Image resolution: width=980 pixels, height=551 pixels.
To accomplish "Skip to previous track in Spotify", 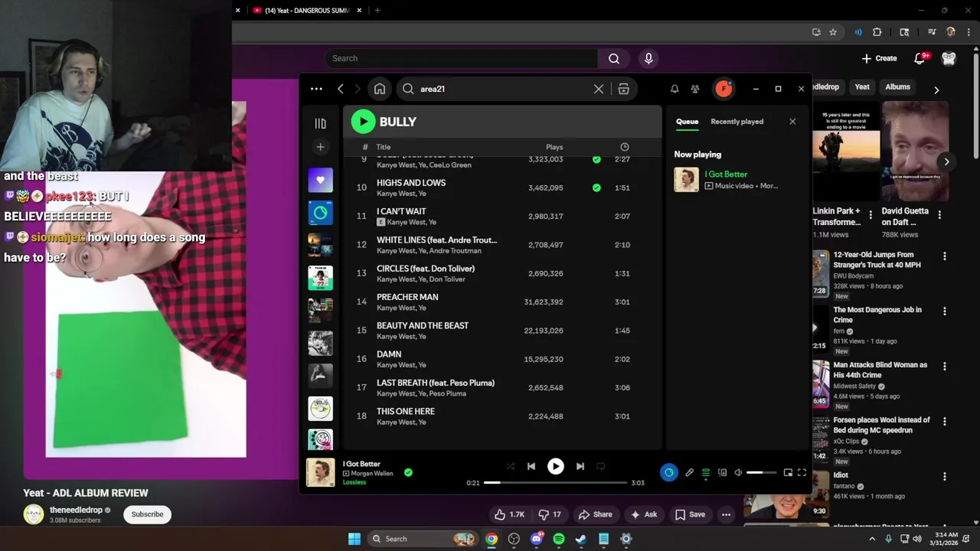I will click(x=531, y=466).
